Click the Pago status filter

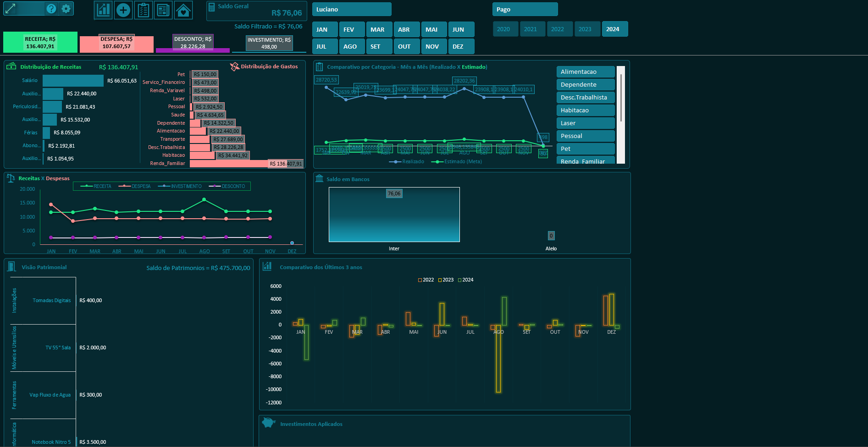[x=525, y=9]
